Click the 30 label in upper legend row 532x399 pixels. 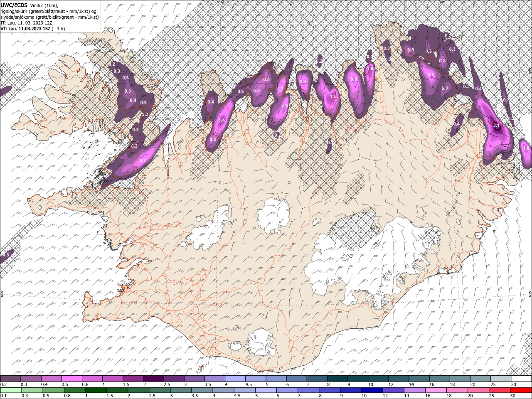click(x=514, y=384)
